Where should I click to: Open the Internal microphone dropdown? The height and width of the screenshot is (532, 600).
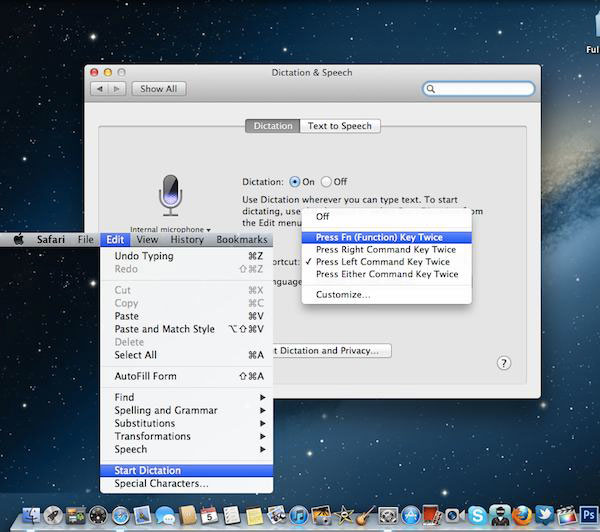point(170,230)
